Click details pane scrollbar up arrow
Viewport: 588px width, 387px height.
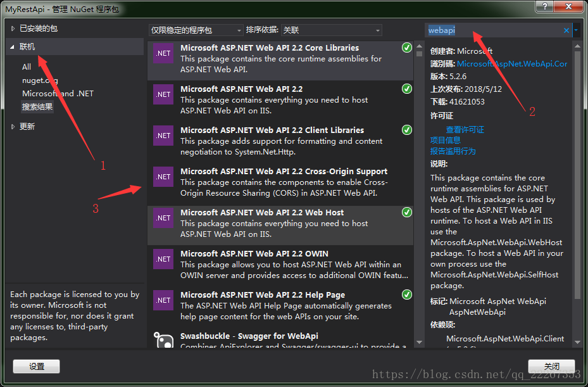pyautogui.click(x=577, y=46)
